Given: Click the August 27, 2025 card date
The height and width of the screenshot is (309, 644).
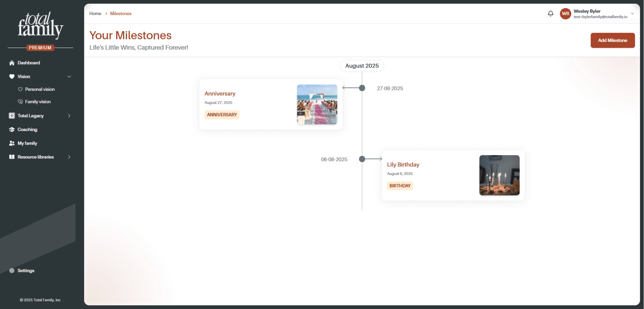Looking at the screenshot, I should 218,103.
